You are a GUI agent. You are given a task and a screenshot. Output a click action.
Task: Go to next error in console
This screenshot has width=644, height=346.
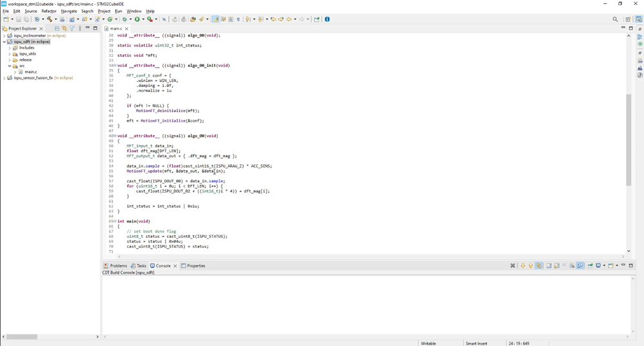(523, 265)
